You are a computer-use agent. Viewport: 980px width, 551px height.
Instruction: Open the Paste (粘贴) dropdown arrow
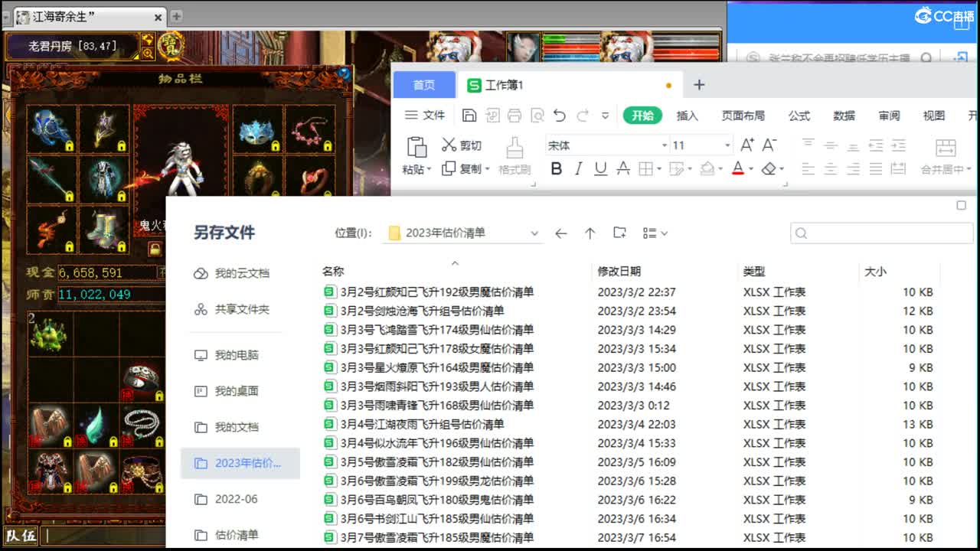coord(430,170)
